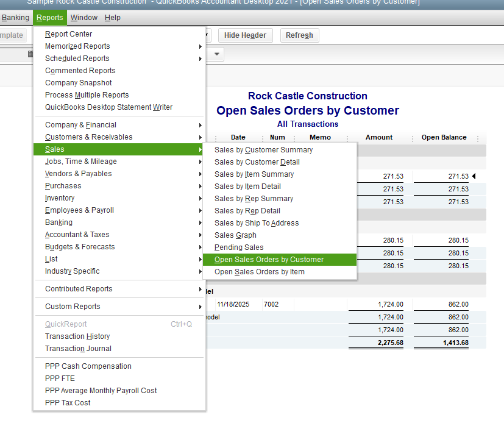Open Sales by Item Summary report
Viewport: 504px width, 448px height.
pos(280,174)
